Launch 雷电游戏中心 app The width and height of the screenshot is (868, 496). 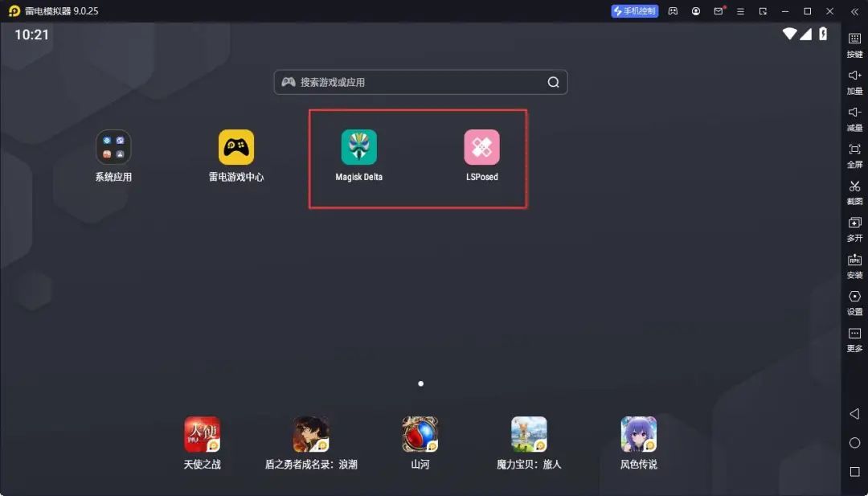pos(236,147)
